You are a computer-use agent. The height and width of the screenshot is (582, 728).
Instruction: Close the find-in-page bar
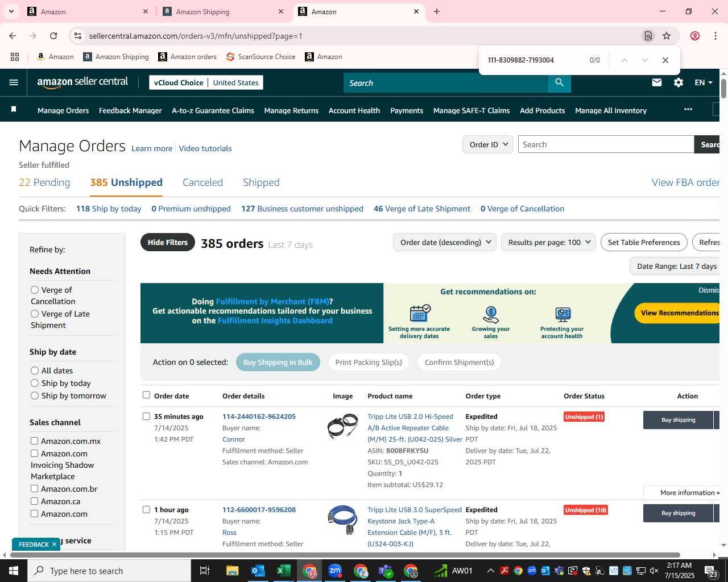coord(665,60)
